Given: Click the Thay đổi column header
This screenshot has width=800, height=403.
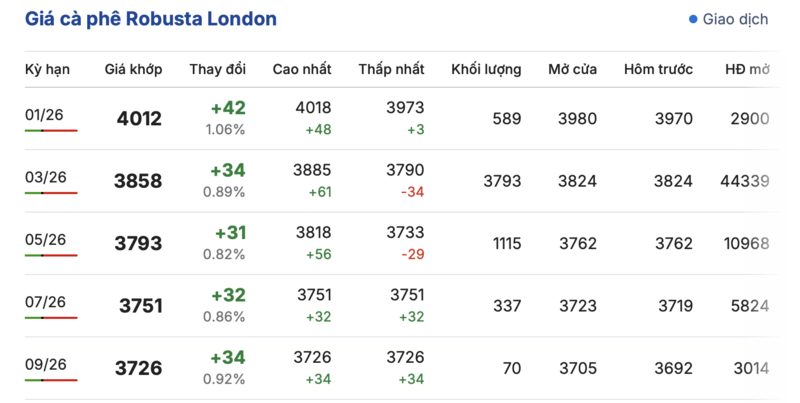Looking at the screenshot, I should tap(217, 70).
